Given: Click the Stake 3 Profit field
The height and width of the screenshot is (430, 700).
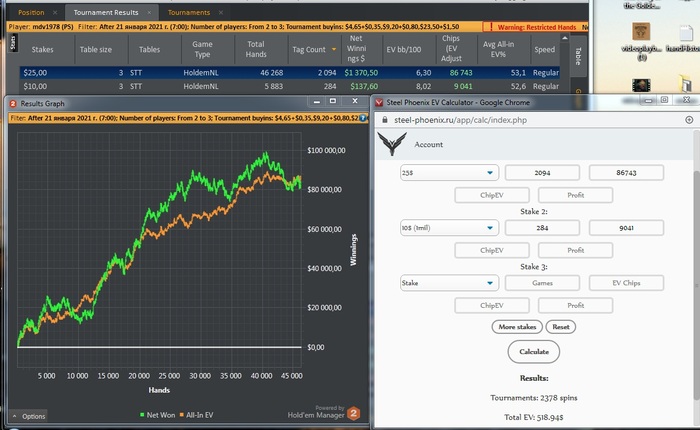Looking at the screenshot, I should tap(575, 305).
